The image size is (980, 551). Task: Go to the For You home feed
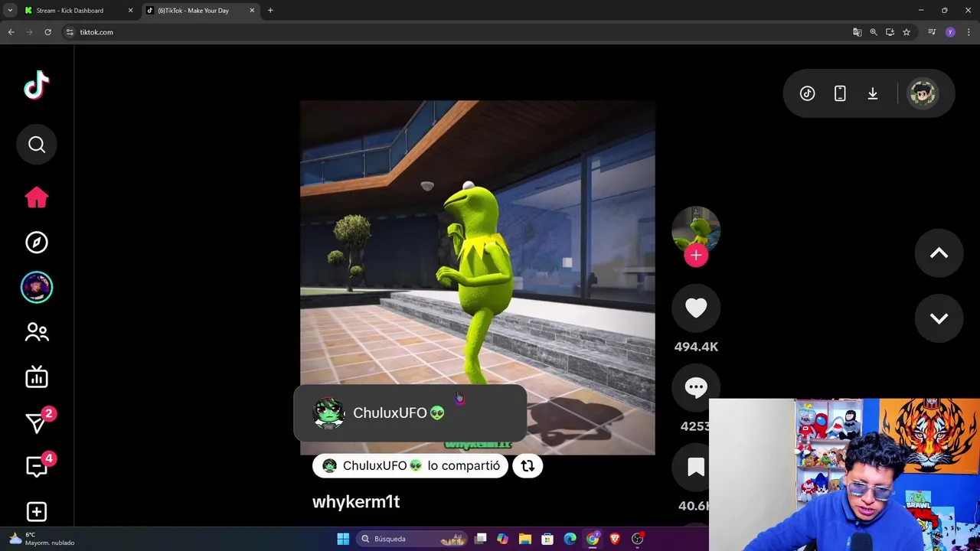37,197
